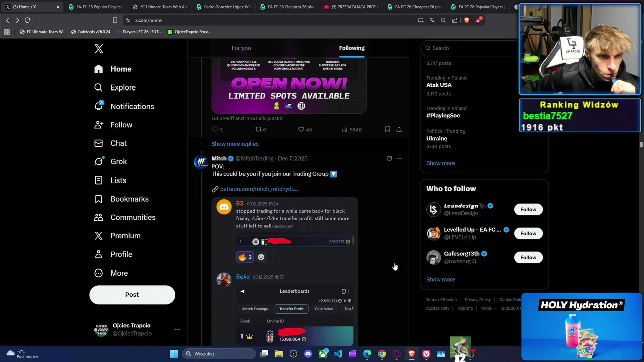Expand Show more replies
The width and height of the screenshot is (644, 362).
pyautogui.click(x=235, y=144)
